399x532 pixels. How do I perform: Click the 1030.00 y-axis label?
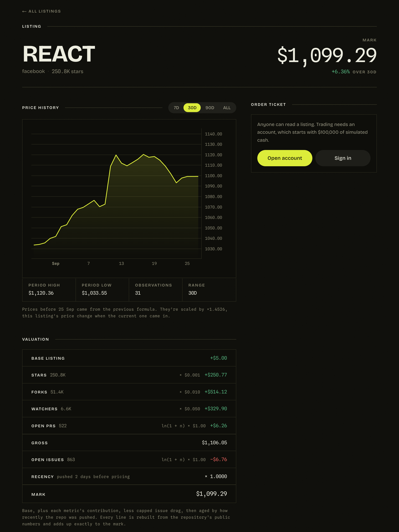click(213, 249)
